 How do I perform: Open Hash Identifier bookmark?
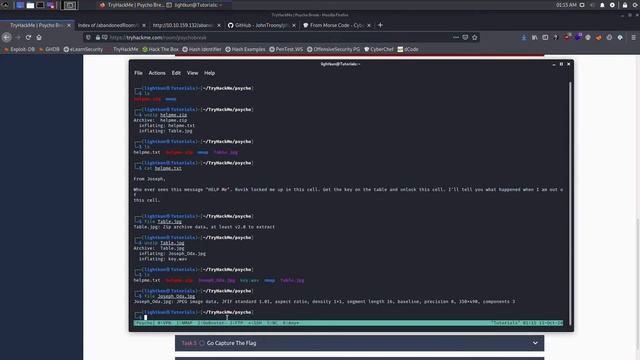(202, 49)
